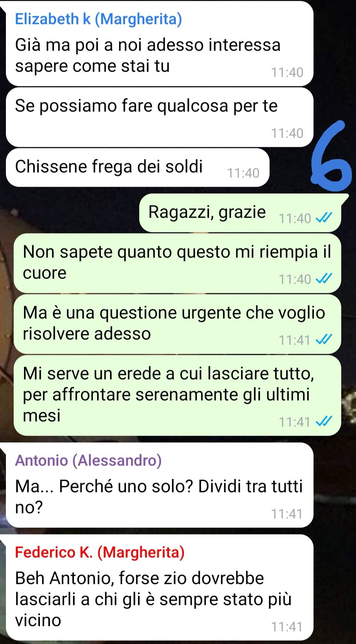Tap blue double check on 'riempia il cuore' message
Screen dimensions: 356x644
pyautogui.click(x=324, y=279)
